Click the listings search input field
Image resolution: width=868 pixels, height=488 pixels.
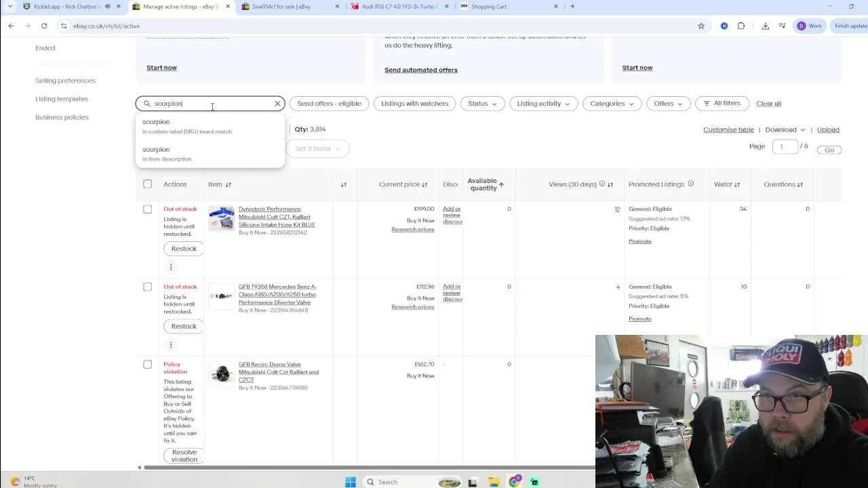(210, 104)
